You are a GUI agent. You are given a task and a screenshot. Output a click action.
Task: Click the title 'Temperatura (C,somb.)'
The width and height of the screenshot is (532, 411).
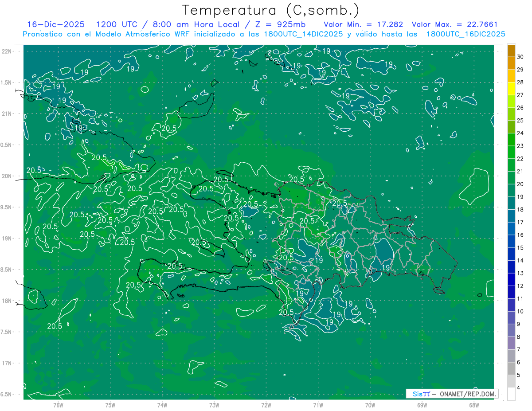click(271, 10)
